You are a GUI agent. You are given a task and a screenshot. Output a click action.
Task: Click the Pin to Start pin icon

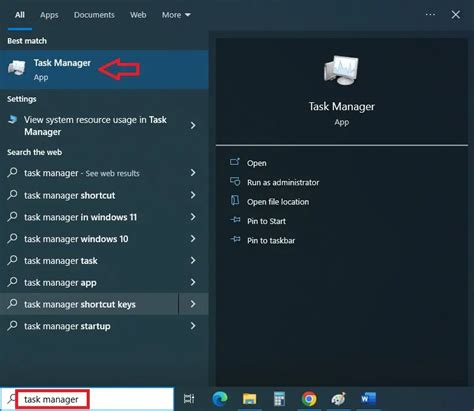(235, 220)
